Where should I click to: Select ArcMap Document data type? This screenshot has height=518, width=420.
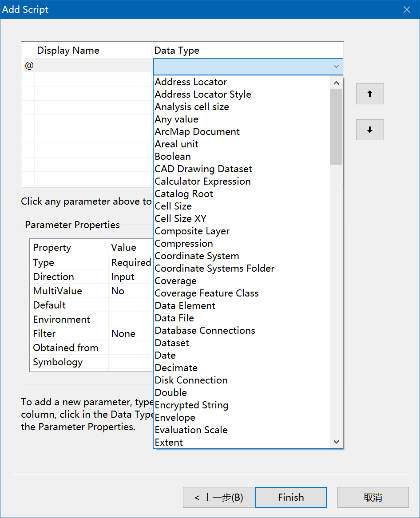pos(242,132)
